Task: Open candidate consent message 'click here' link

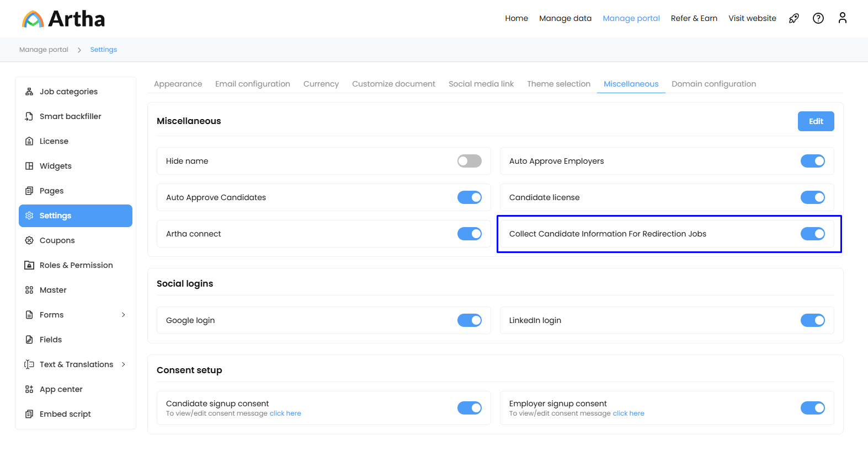Action: pyautogui.click(x=285, y=413)
